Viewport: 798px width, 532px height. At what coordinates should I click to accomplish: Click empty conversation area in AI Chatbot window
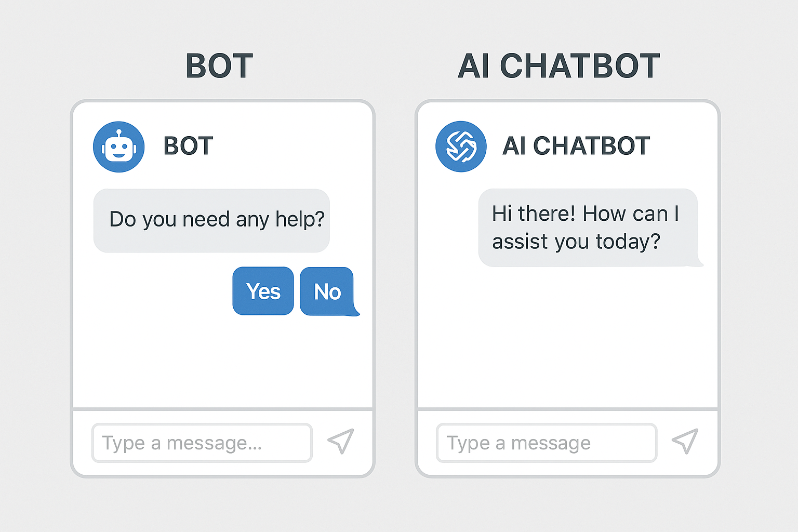point(567,338)
